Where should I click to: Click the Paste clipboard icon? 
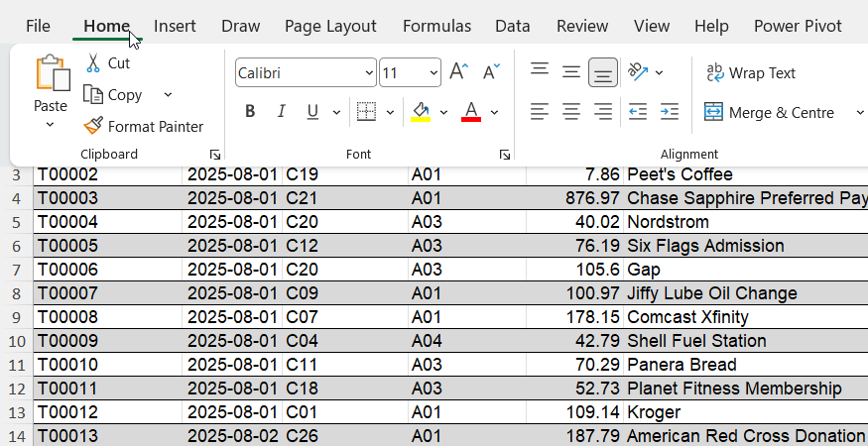pos(54,72)
